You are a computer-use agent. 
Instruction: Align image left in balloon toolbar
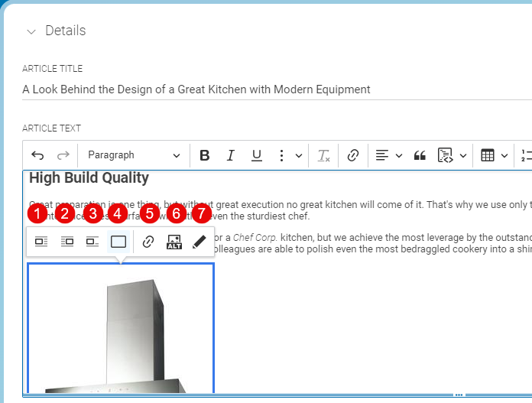pos(41,242)
